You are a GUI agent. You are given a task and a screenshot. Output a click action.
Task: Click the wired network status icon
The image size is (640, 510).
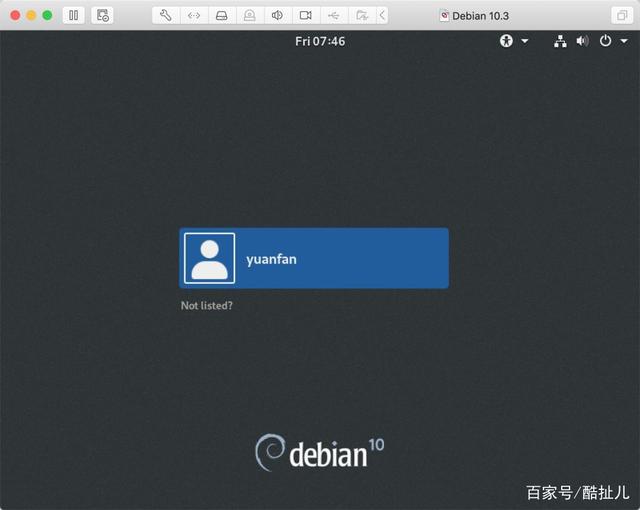560,41
